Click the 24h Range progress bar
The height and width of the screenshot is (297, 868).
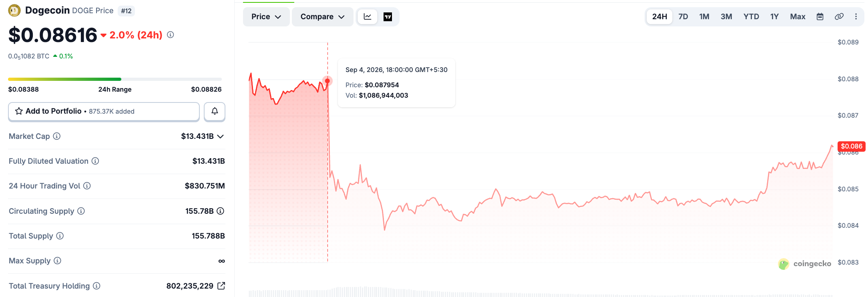pyautogui.click(x=115, y=79)
